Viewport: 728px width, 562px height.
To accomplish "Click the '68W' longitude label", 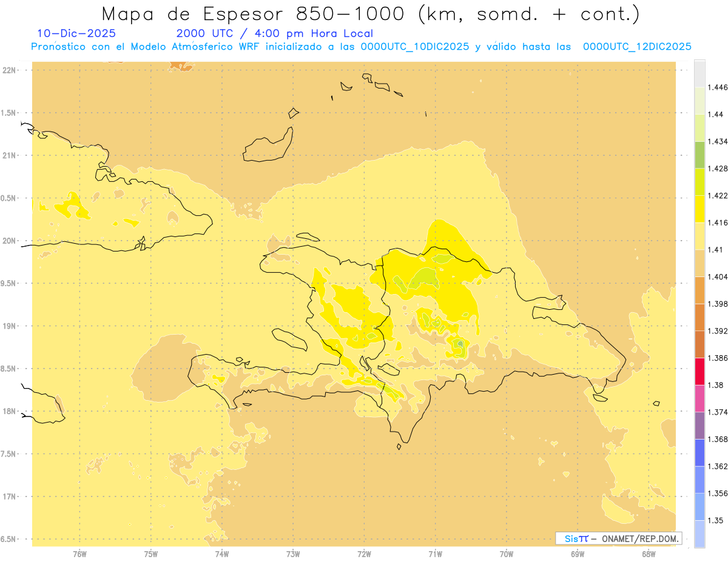I will (x=649, y=554).
